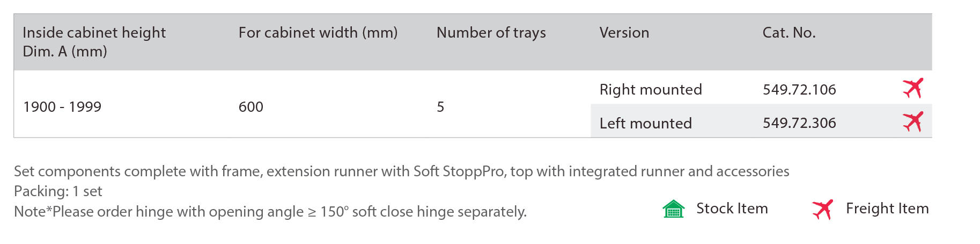The height and width of the screenshot is (244, 980).
Task: Click the note about ordering hinge separately
Action: pos(270,212)
